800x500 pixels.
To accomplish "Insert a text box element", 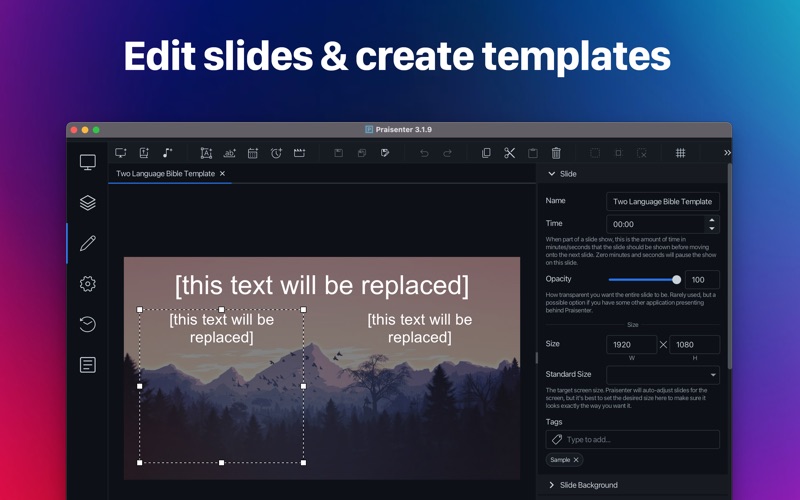I will pyautogui.click(x=206, y=153).
